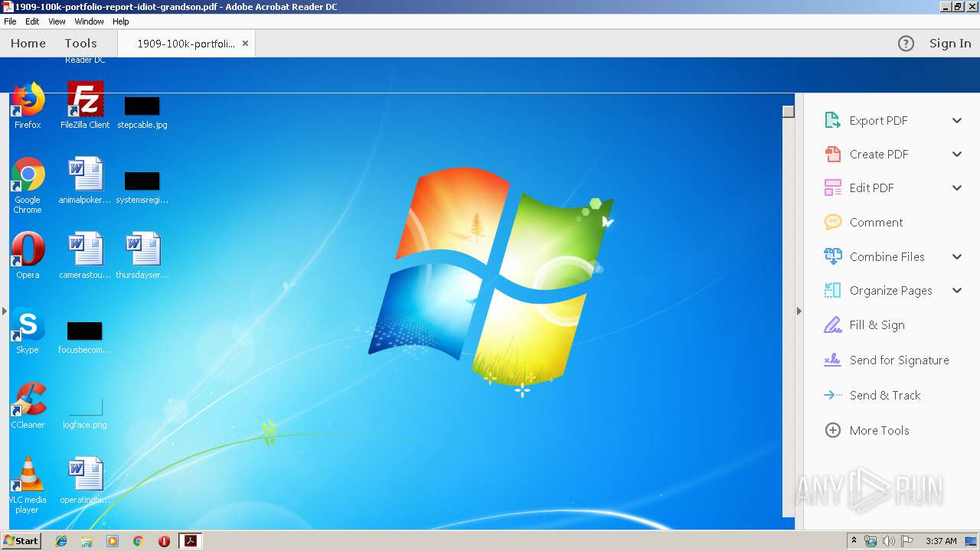Open the File menu
The width and height of the screenshot is (980, 551).
[10, 21]
